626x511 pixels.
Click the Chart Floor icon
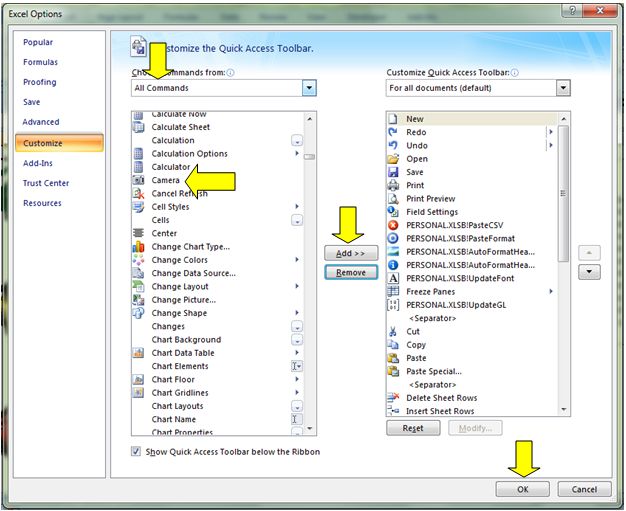139,379
